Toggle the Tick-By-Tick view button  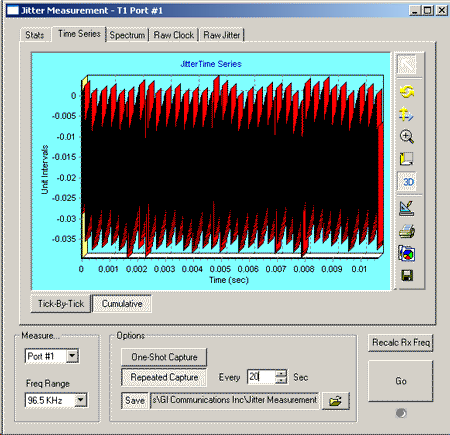click(x=61, y=304)
